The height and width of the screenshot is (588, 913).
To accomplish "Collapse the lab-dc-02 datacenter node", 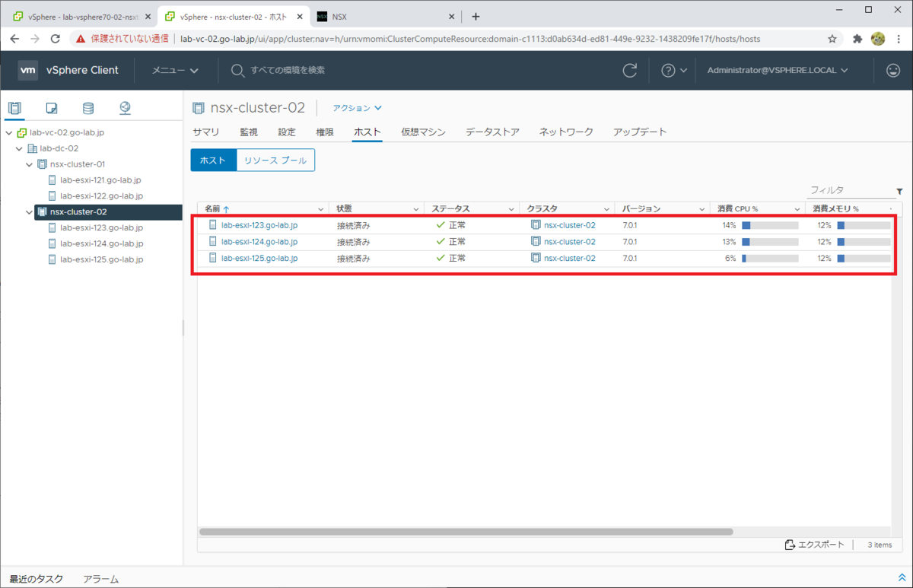I will point(19,148).
